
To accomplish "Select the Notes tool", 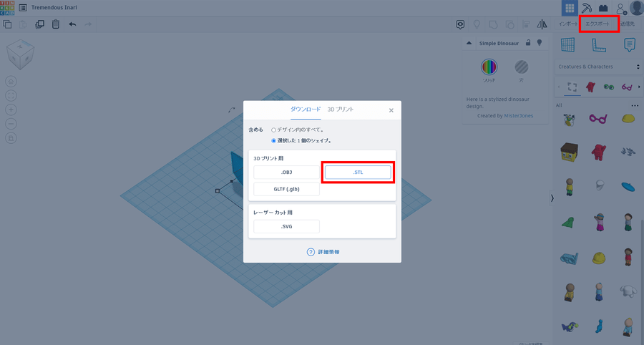I will point(629,44).
